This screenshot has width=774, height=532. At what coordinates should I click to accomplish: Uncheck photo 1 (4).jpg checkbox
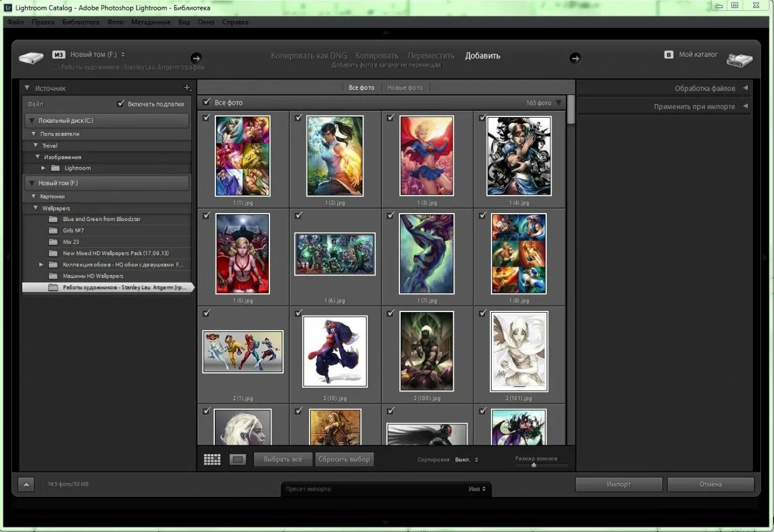482,118
